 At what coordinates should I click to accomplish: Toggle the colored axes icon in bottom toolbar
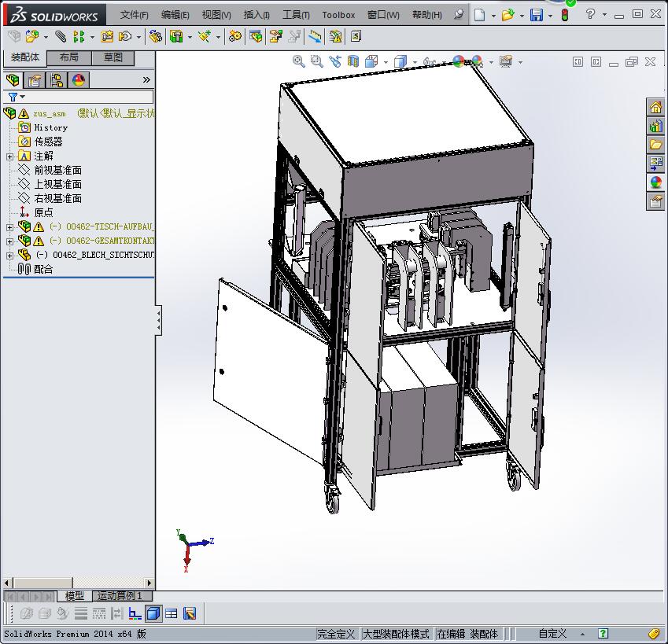click(135, 613)
